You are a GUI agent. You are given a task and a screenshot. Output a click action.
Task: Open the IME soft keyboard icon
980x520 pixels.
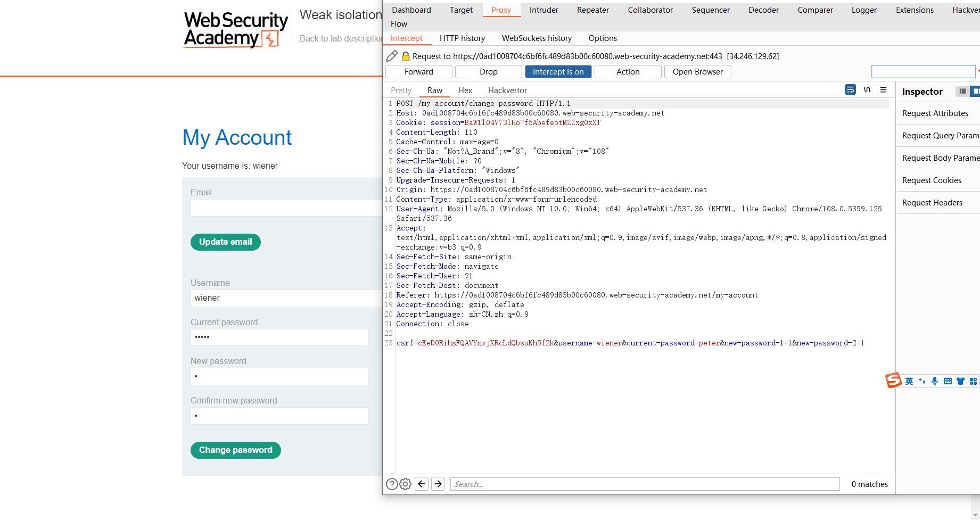pyautogui.click(x=948, y=381)
